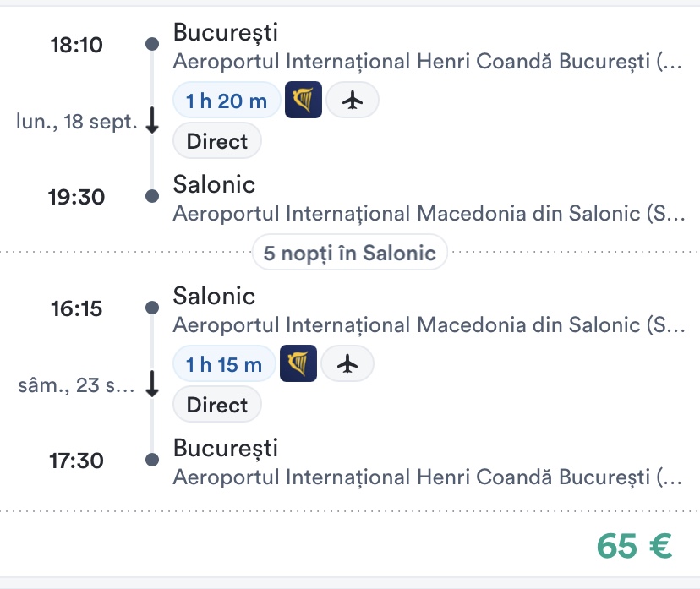Screen dimensions: 700x589
Task: Click the Salonic arrival city at 19:30
Action: click(x=214, y=184)
